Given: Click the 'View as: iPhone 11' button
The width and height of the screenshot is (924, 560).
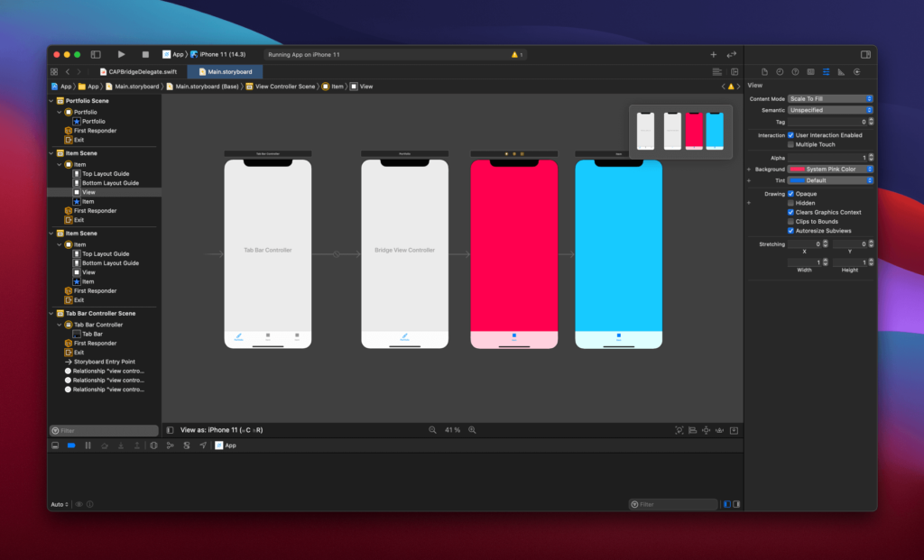Looking at the screenshot, I should 221,430.
